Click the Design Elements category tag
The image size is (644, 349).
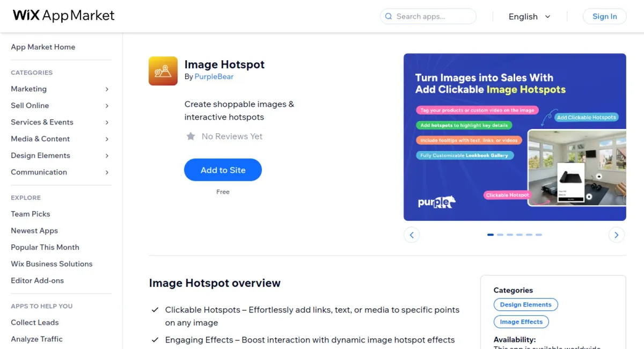coord(526,304)
